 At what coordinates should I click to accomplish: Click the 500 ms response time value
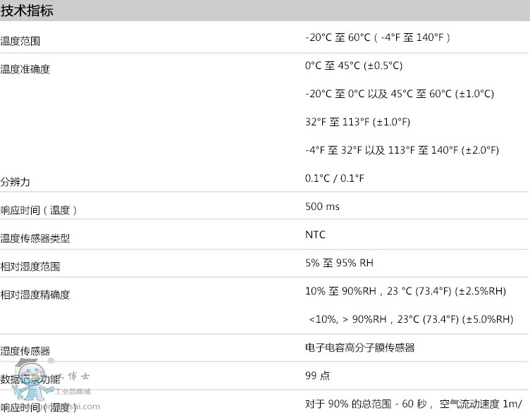(x=322, y=206)
